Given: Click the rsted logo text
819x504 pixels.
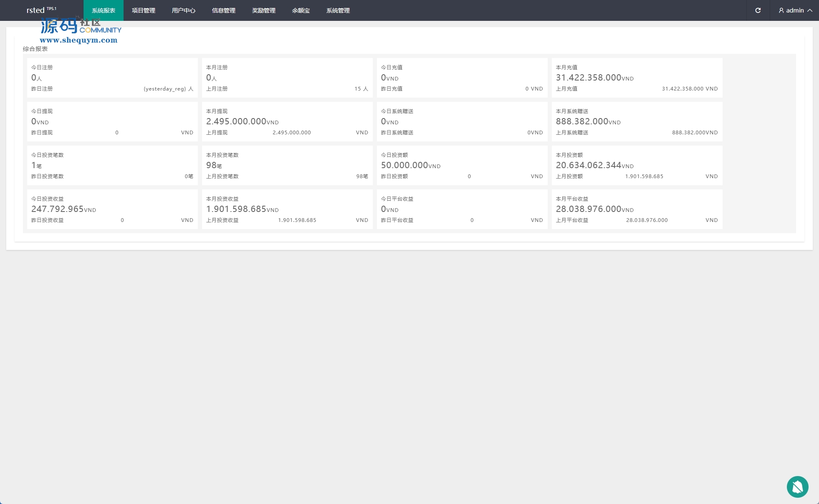Looking at the screenshot, I should tap(35, 10).
